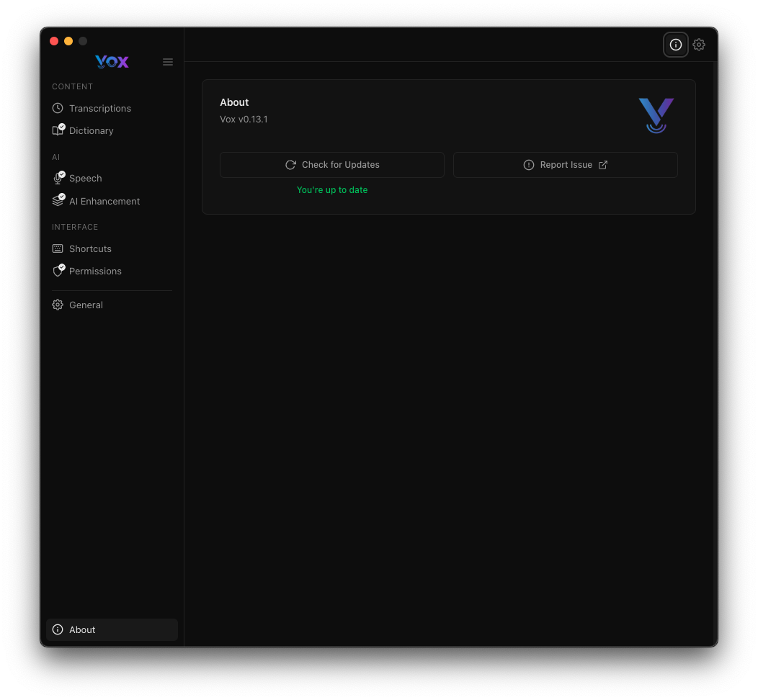Go to Speech settings
Viewport: 758px width, 700px height.
(85, 178)
